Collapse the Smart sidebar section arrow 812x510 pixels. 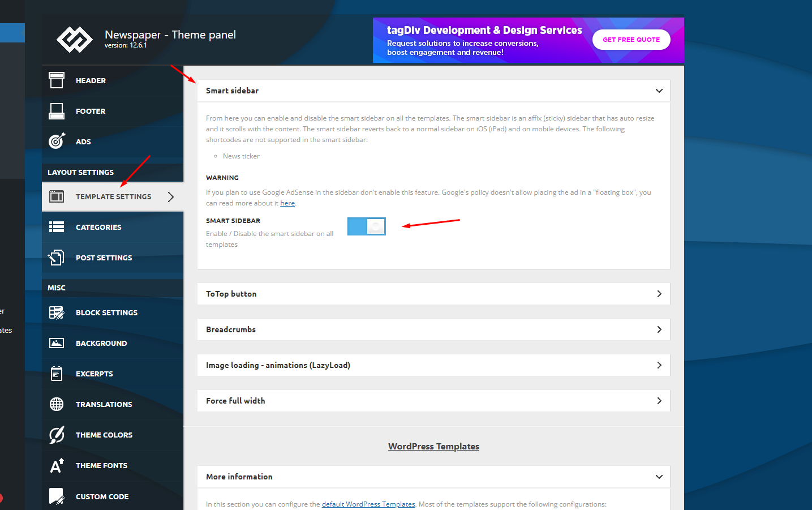click(x=659, y=91)
